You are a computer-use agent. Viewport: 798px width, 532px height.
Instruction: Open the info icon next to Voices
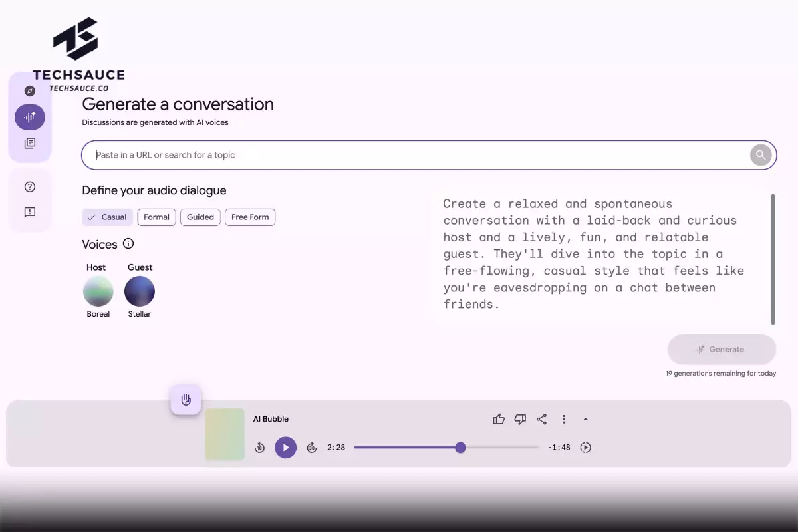pos(128,244)
